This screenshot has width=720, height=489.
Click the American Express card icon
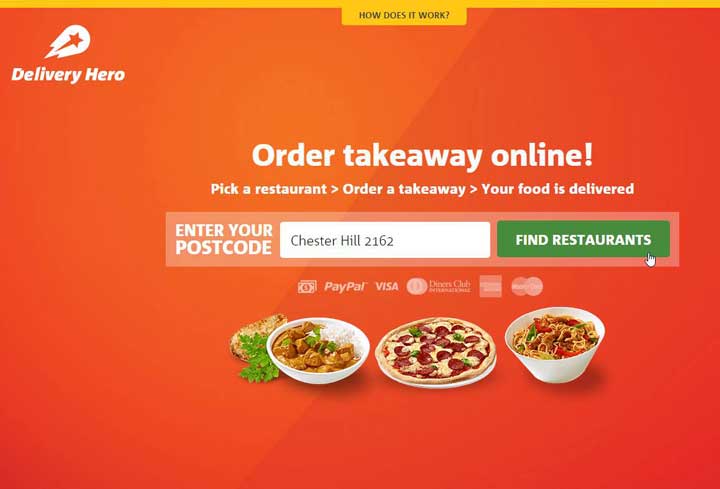(x=490, y=287)
